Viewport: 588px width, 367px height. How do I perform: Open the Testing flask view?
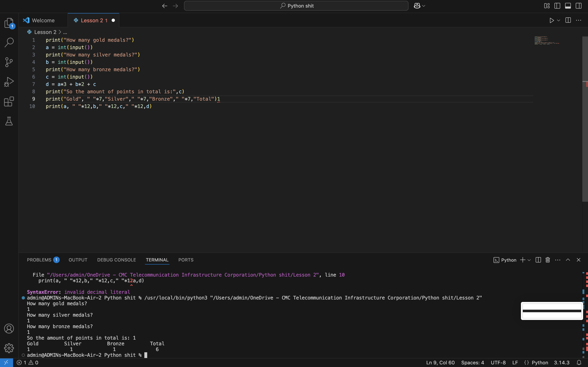(9, 121)
